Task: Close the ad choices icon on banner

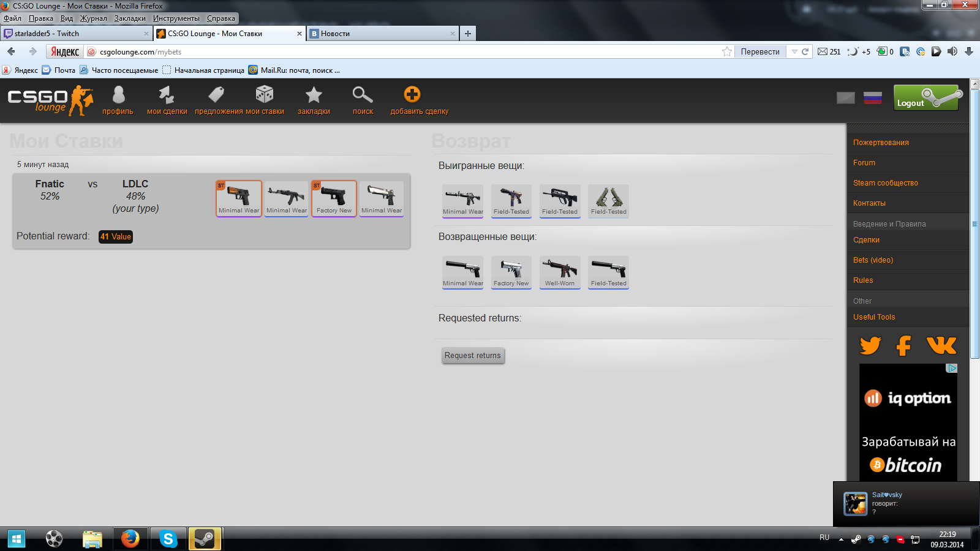Action: [x=952, y=369]
